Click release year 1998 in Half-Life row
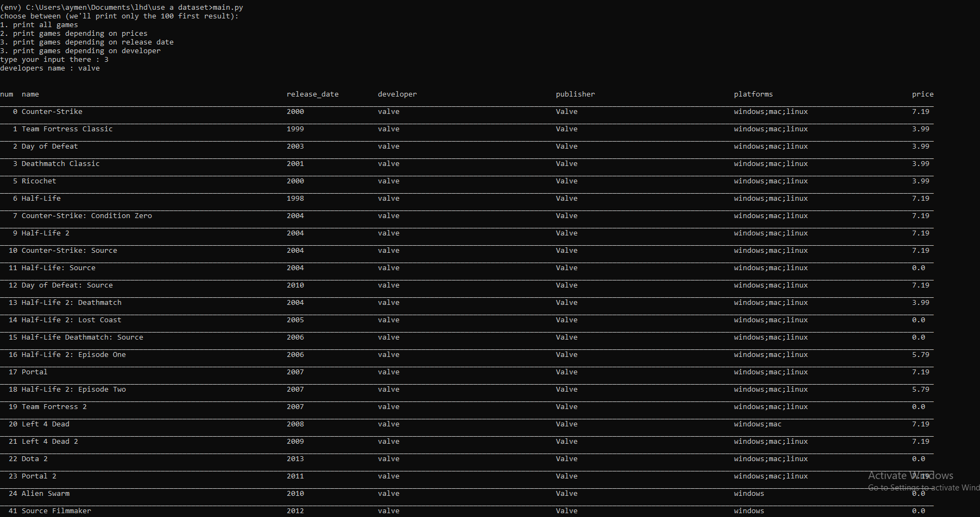 295,198
